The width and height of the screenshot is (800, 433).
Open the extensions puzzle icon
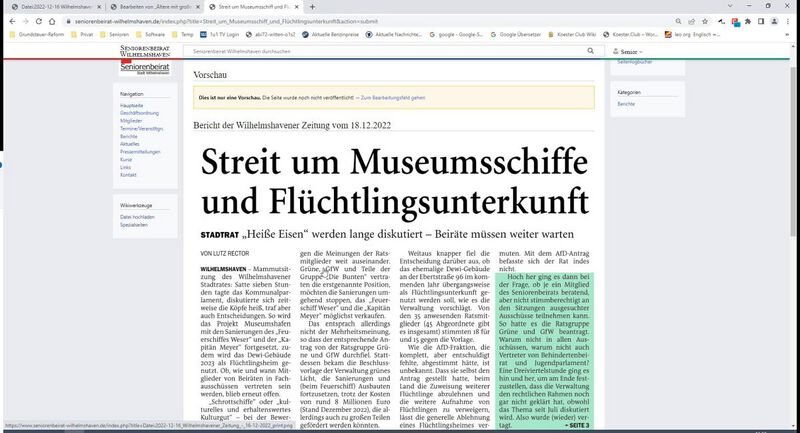tap(748, 21)
